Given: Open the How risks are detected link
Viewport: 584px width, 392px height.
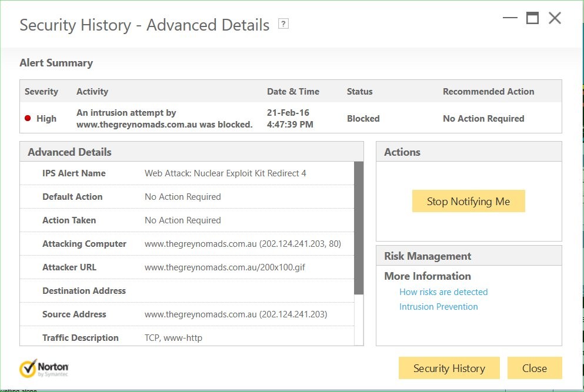Looking at the screenshot, I should 443,292.
